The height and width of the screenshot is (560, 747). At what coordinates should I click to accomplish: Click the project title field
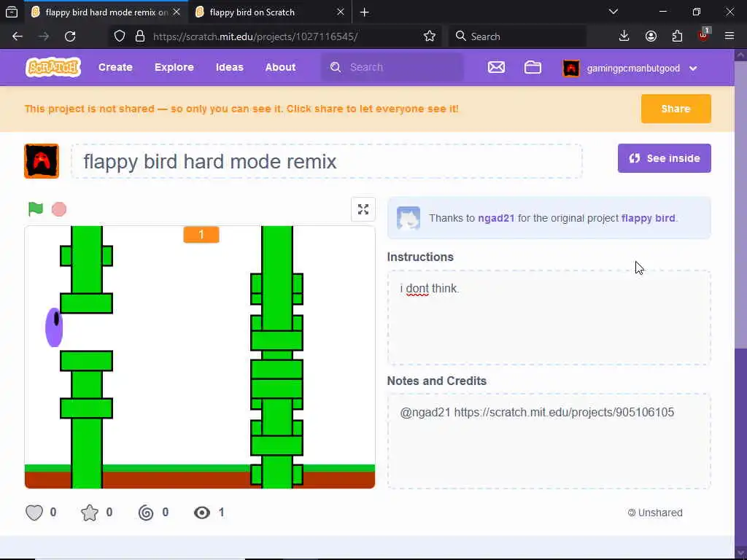pos(327,161)
